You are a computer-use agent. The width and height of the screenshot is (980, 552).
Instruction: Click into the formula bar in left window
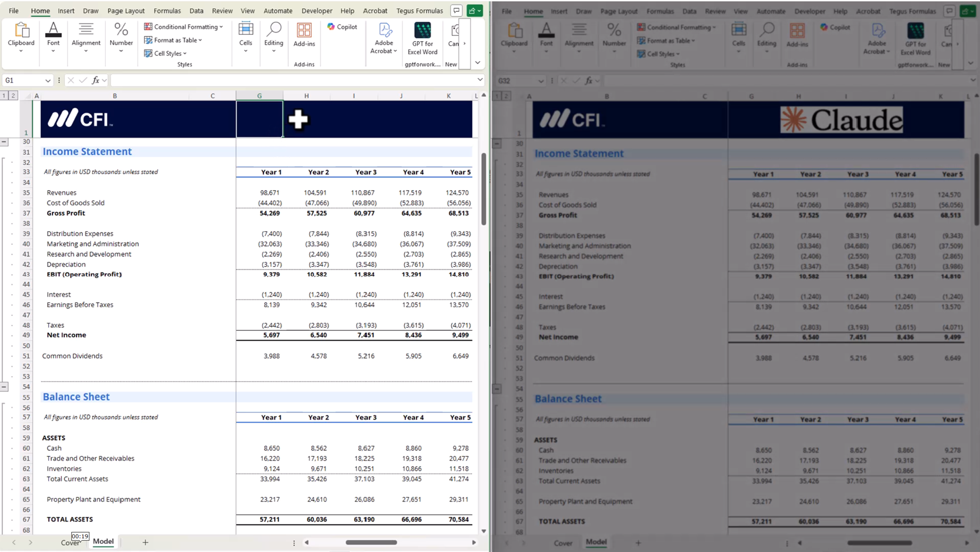294,80
